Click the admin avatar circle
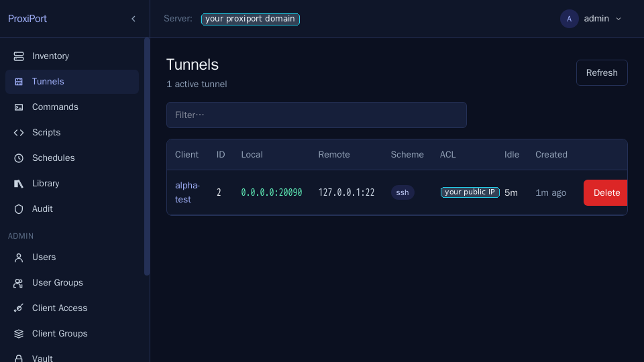Viewport: 644px width, 362px height. (570, 19)
